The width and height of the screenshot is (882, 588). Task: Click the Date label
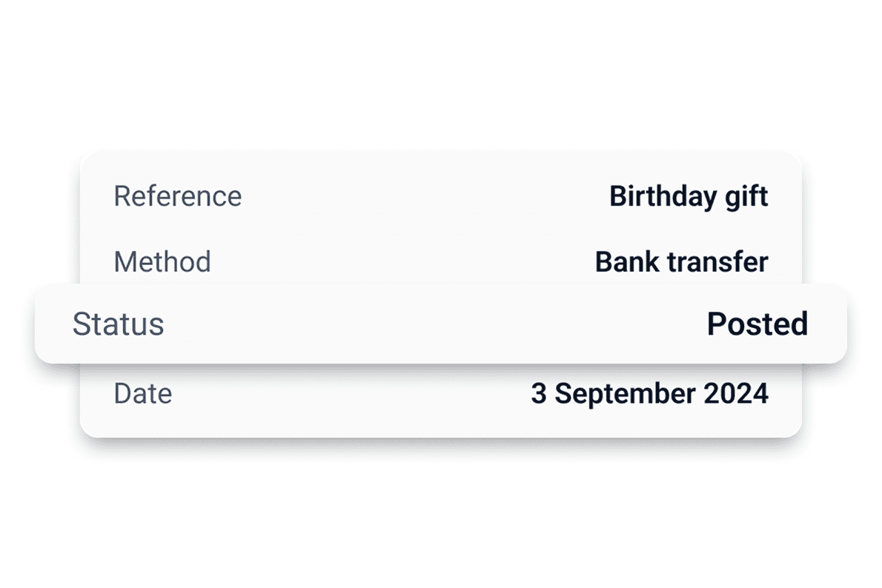pos(142,393)
